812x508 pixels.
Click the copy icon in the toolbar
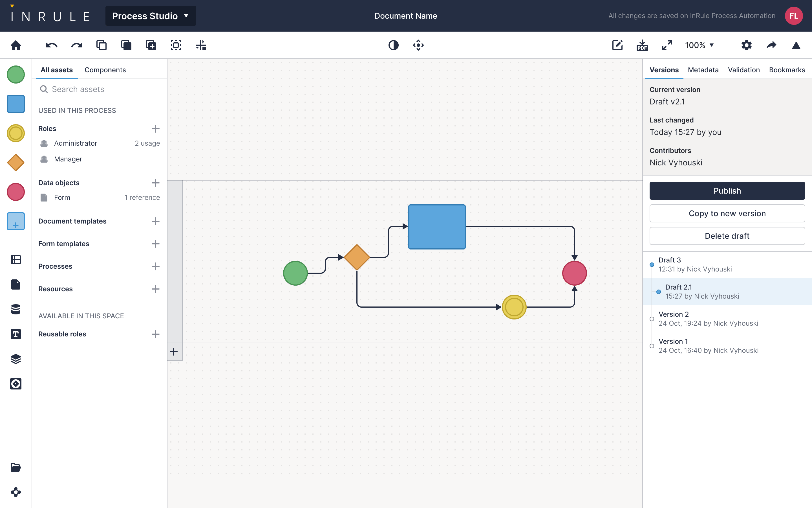[x=101, y=45]
